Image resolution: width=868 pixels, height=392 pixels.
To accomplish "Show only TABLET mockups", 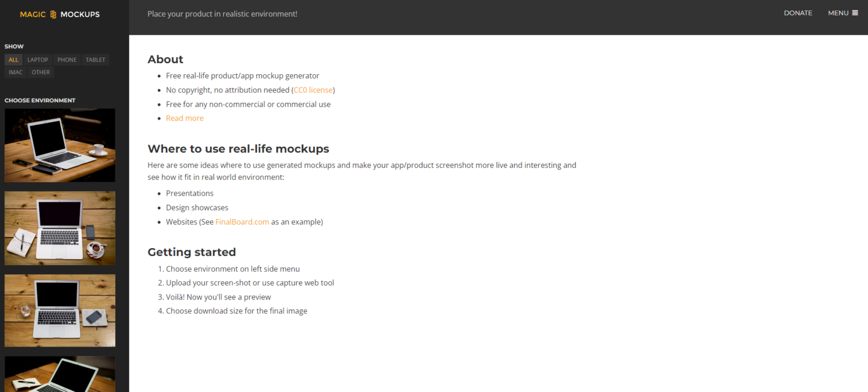I will (95, 60).
